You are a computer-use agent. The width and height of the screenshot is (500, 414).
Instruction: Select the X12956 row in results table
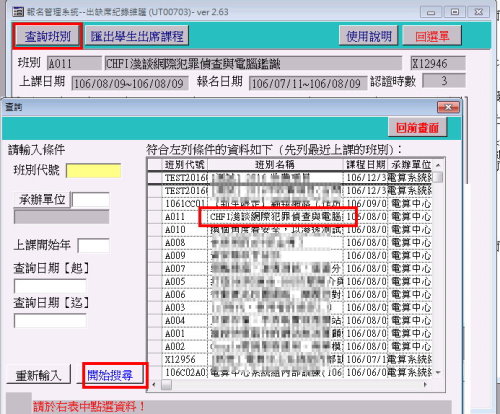tap(289, 360)
